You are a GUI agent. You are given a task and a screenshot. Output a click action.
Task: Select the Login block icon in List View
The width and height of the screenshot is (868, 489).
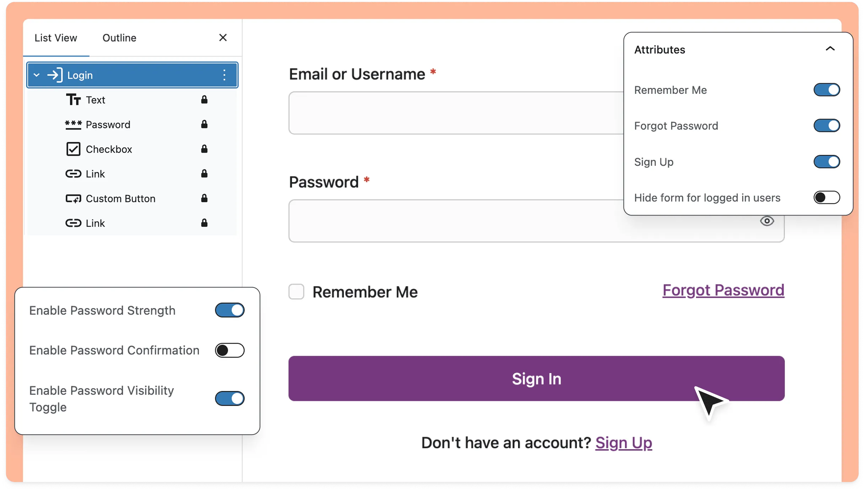[x=55, y=75]
